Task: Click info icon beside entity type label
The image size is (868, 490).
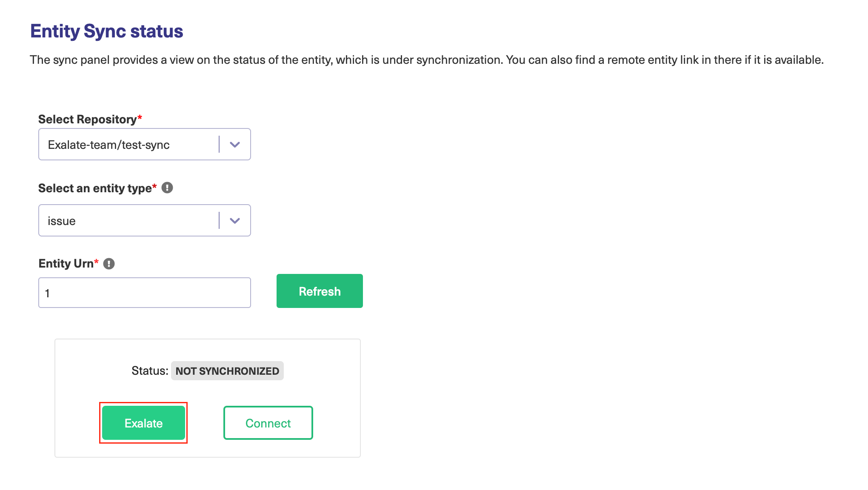Action: [167, 188]
